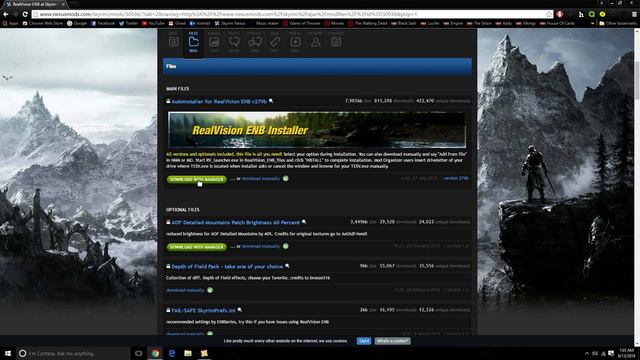Open the Posts tab single speech bubble
Screen dimensions: 640x360
click(x=234, y=42)
